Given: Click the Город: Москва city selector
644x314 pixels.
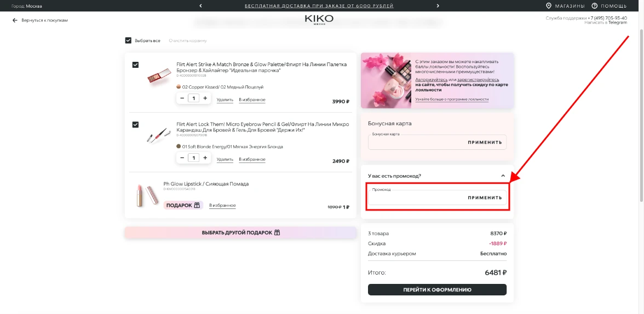Looking at the screenshot, I should pos(27,6).
